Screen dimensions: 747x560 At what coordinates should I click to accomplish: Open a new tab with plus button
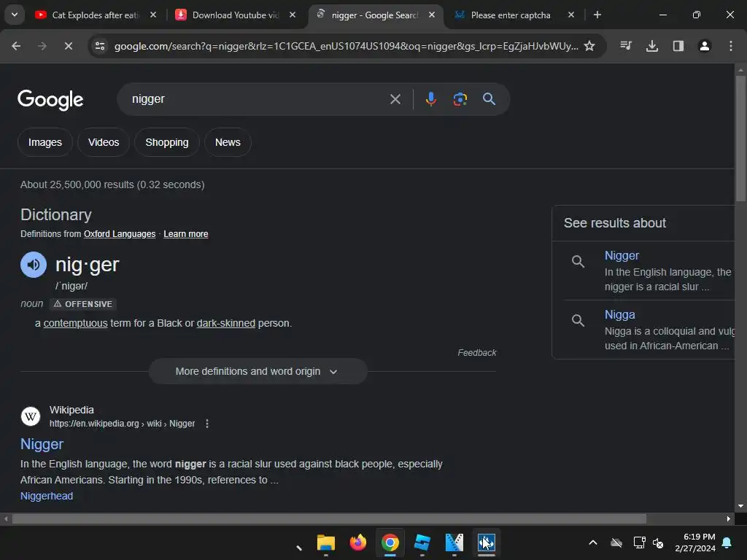click(x=597, y=15)
